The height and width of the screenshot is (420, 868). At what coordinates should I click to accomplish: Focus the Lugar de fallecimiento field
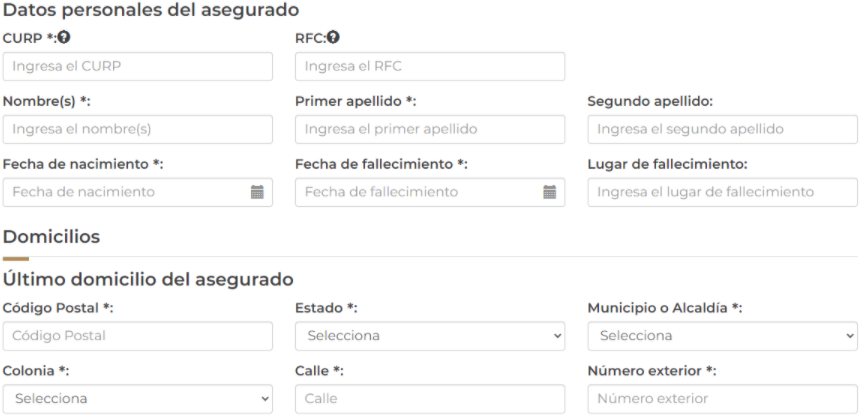pos(722,192)
